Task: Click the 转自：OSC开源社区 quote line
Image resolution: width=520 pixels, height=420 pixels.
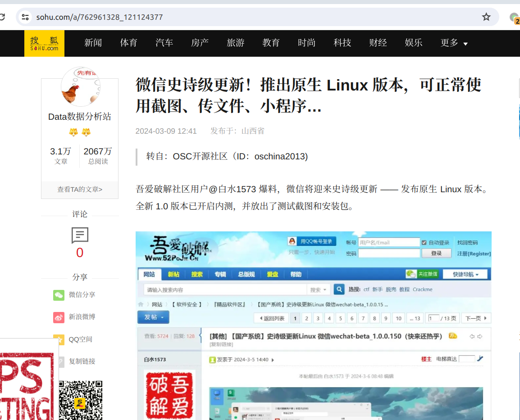Action: 227,156
